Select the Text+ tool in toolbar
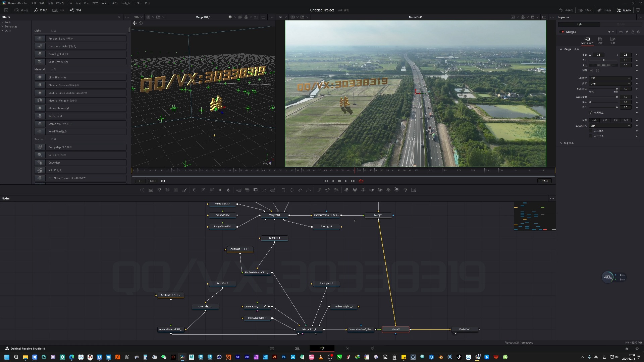 tap(176, 190)
